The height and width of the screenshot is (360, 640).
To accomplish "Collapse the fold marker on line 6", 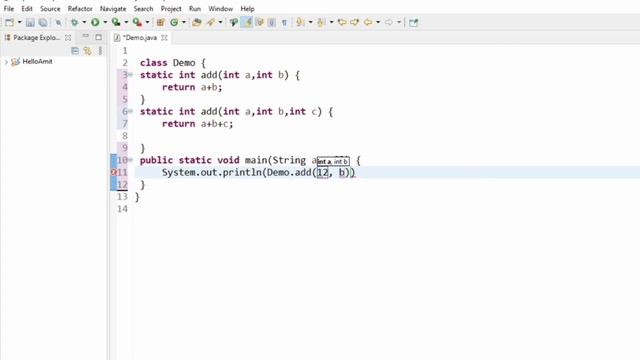I will [131, 111].
